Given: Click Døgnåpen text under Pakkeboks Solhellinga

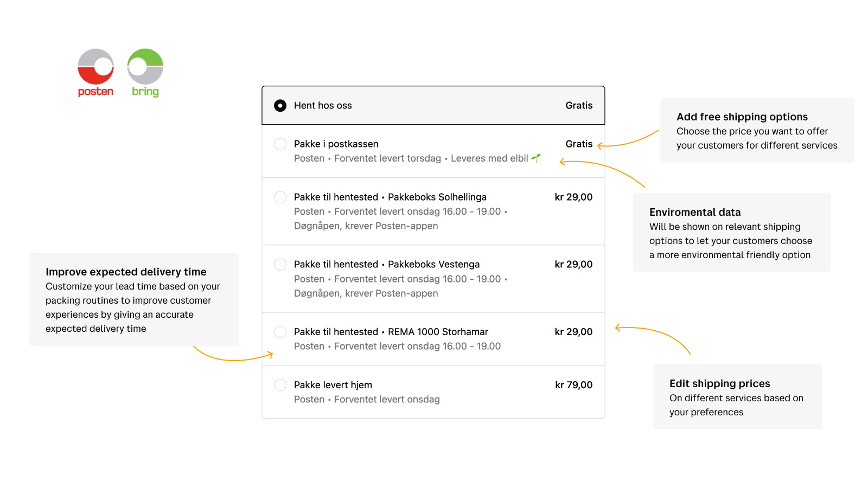Looking at the screenshot, I should [366, 226].
